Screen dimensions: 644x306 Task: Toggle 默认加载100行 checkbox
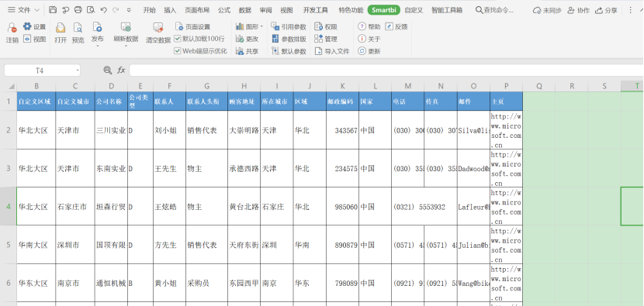178,39
